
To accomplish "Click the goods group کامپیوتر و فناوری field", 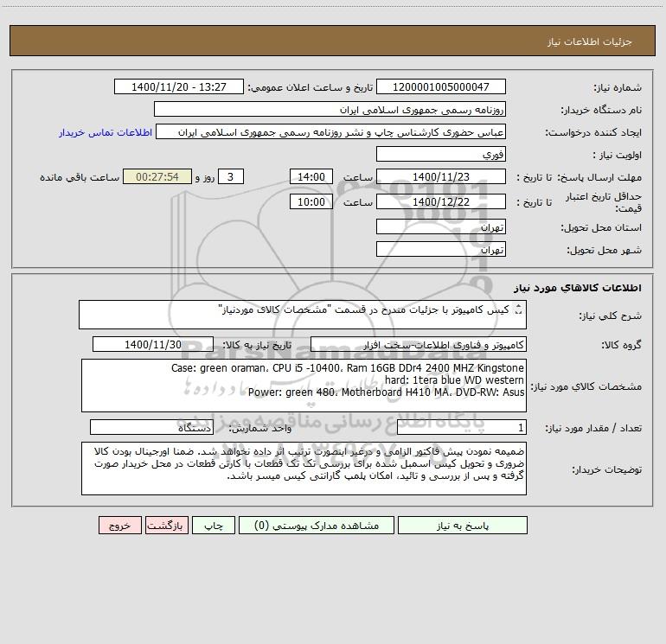I will pyautogui.click(x=419, y=344).
